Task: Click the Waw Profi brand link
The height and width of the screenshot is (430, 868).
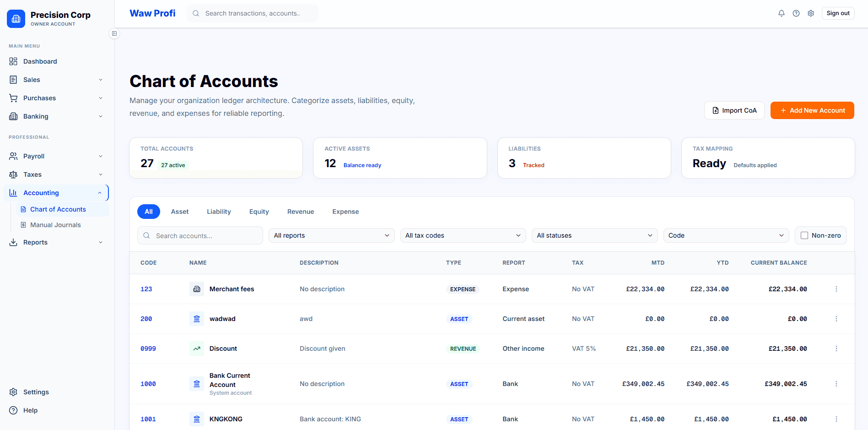Action: coord(152,13)
